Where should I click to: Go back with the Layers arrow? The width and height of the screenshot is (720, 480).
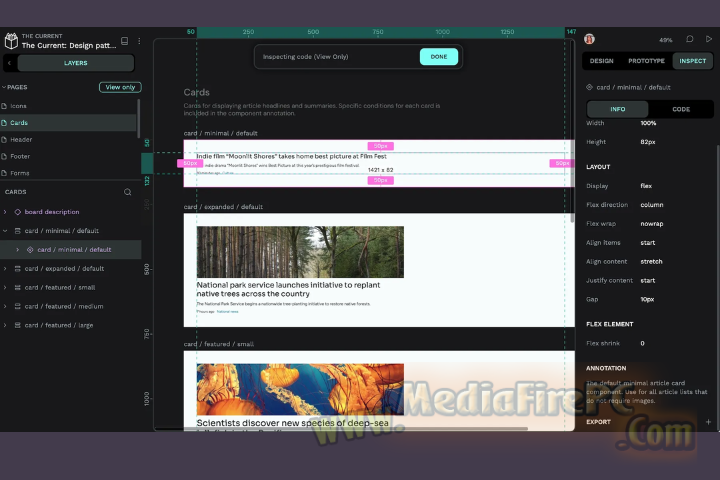pyautogui.click(x=10, y=63)
